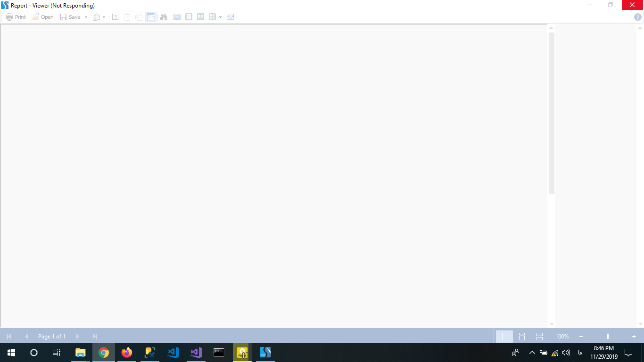Click the Find binoculars icon
Viewport: 644px width, 362px height.
[164, 17]
